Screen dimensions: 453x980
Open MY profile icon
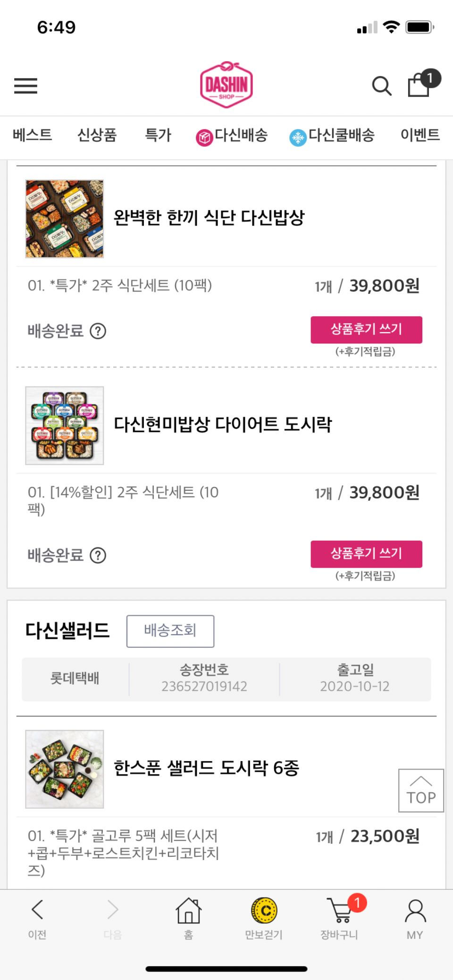tap(415, 918)
